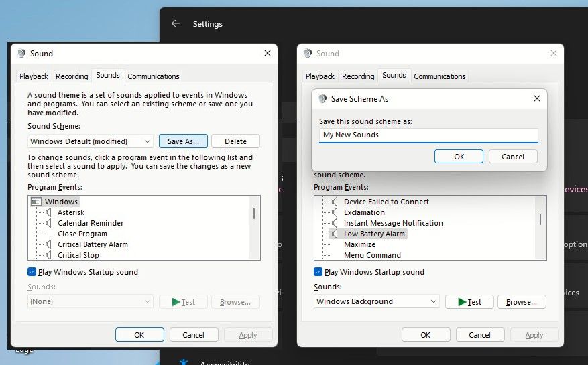The width and height of the screenshot is (588, 365).
Task: Click OK at the bottom of the right Sound dialog
Action: pyautogui.click(x=426, y=335)
